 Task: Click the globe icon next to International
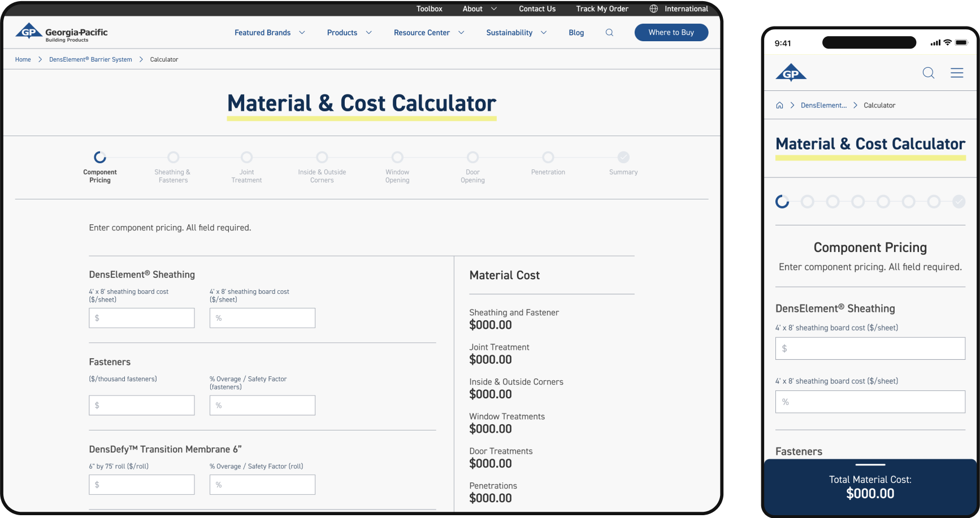pyautogui.click(x=653, y=8)
